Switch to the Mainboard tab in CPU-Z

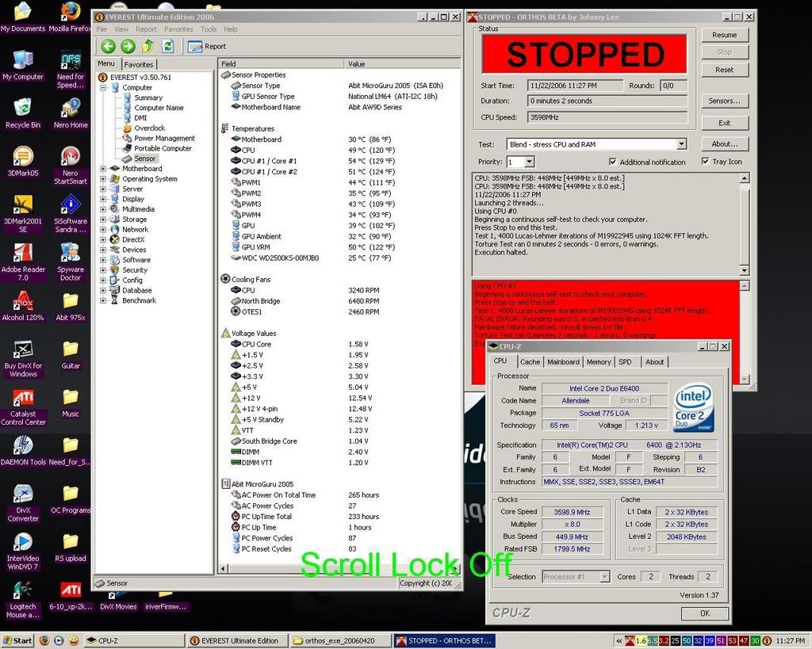click(564, 362)
